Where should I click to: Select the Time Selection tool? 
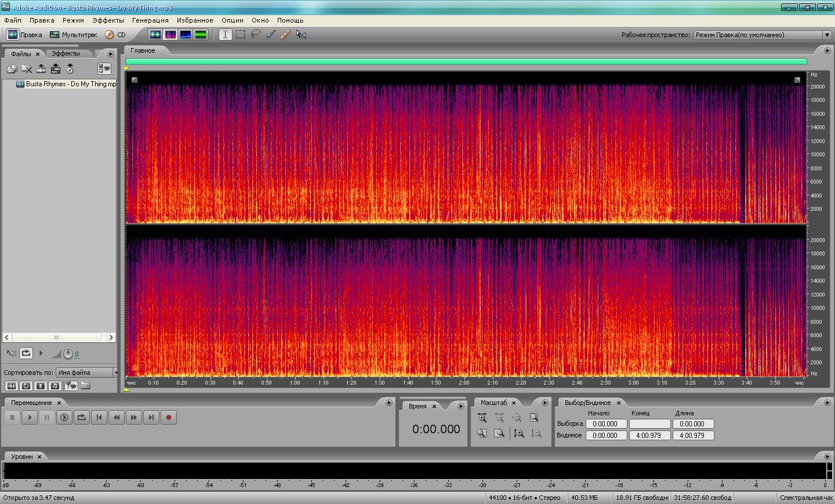tap(225, 35)
